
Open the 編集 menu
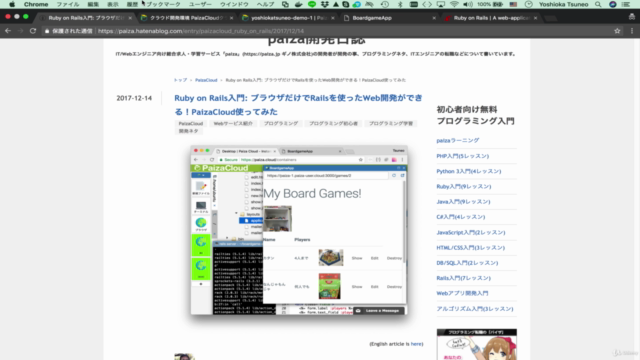coord(93,4)
